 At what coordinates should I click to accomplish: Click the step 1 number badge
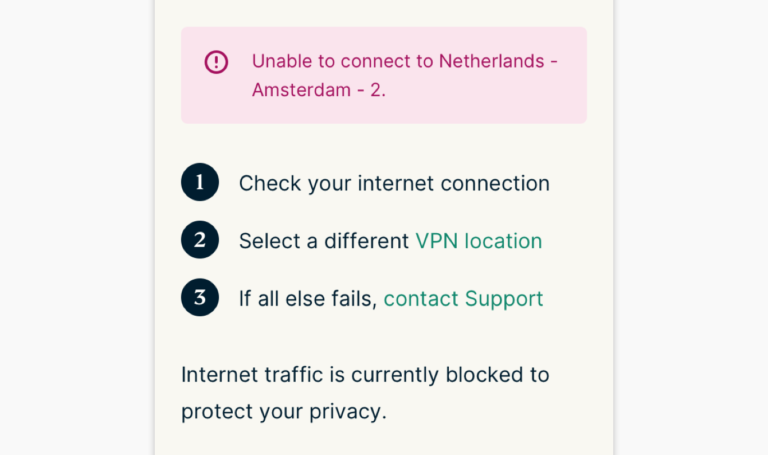click(200, 183)
